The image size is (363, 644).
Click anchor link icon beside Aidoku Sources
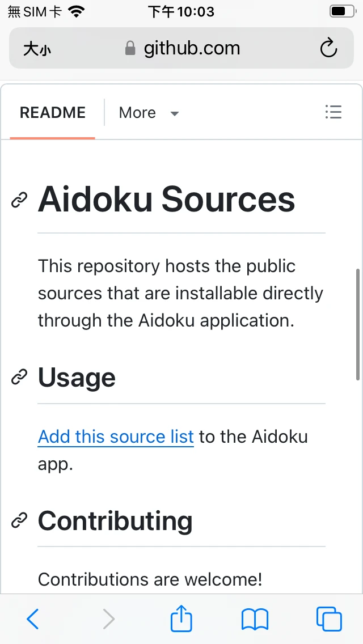pos(19,200)
